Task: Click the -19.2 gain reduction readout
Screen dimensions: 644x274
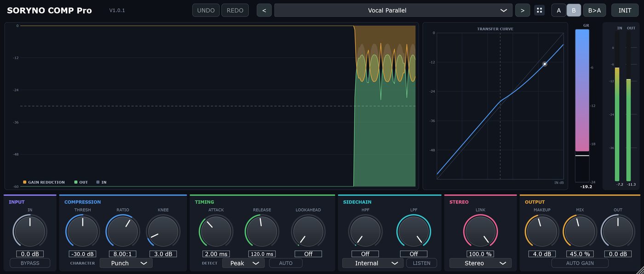Action: click(586, 187)
